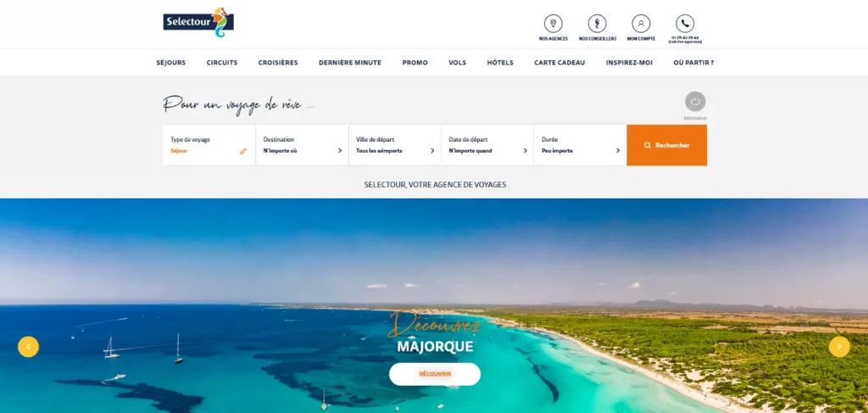Open the Croisières menu
This screenshot has height=413, width=868.
[x=278, y=63]
